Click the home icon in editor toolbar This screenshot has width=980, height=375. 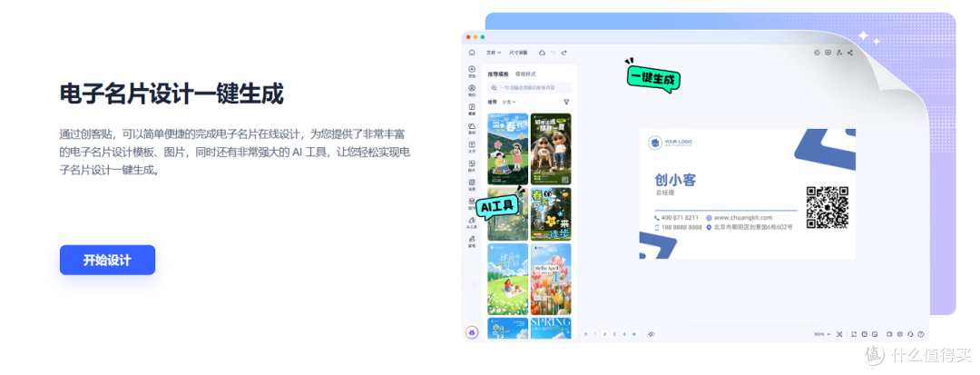click(x=472, y=53)
